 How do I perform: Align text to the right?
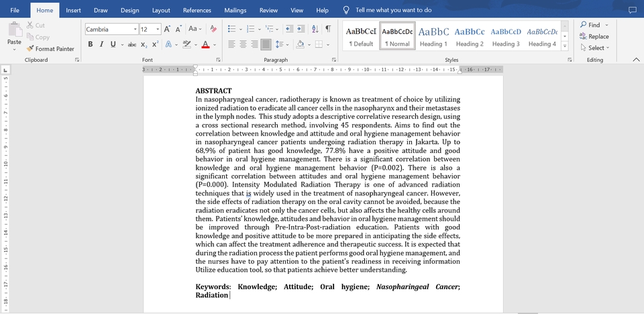click(255, 44)
